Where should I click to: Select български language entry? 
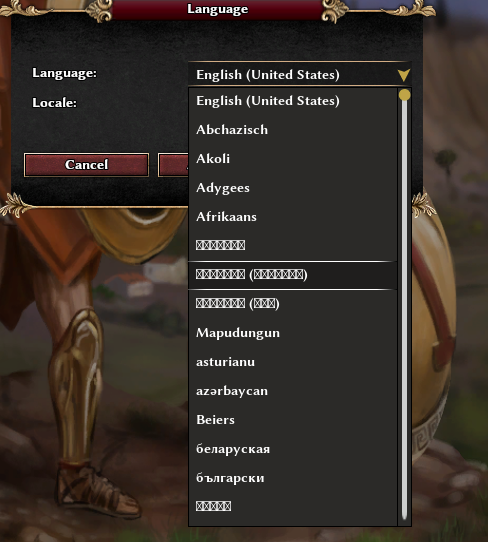(292, 478)
